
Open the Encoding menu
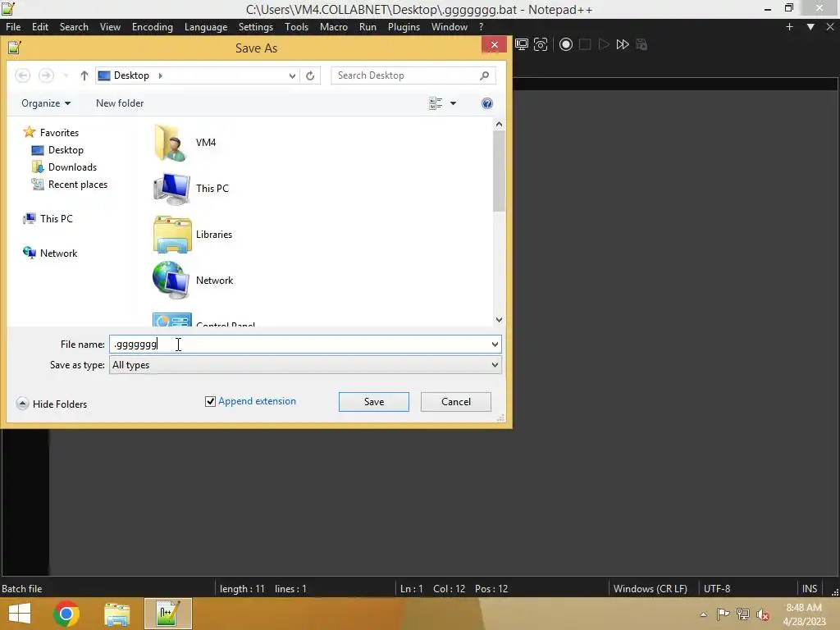click(152, 27)
